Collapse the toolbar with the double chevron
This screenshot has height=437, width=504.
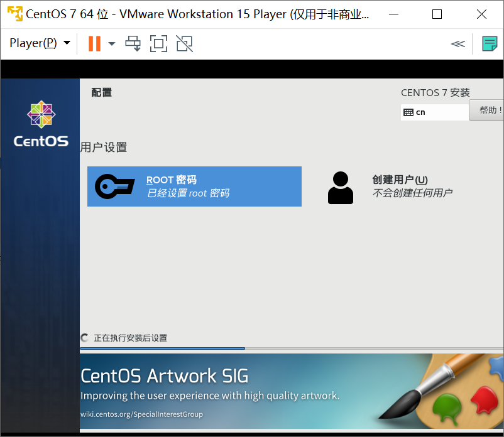click(x=457, y=44)
